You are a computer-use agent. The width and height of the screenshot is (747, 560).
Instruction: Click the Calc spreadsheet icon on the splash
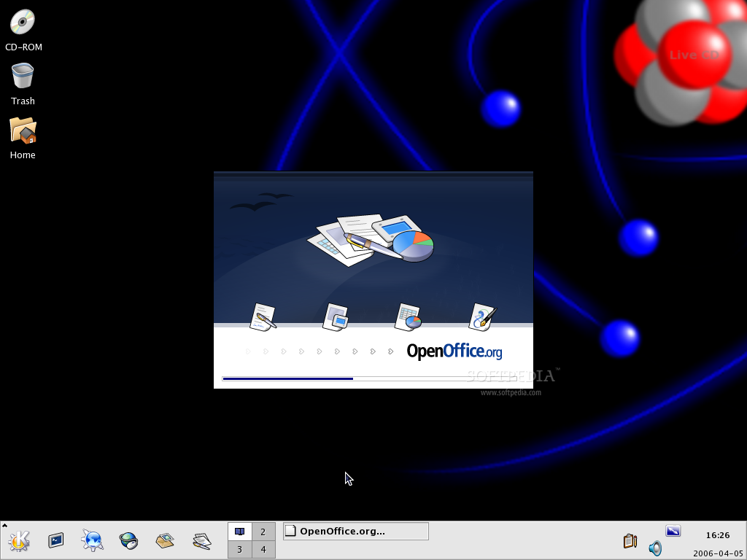[409, 316]
